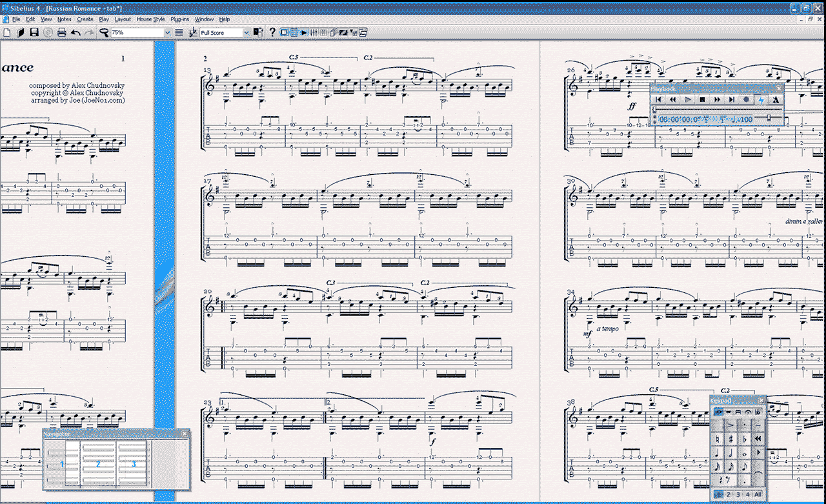Close the Playback floating window
826x504 pixels.
780,88
